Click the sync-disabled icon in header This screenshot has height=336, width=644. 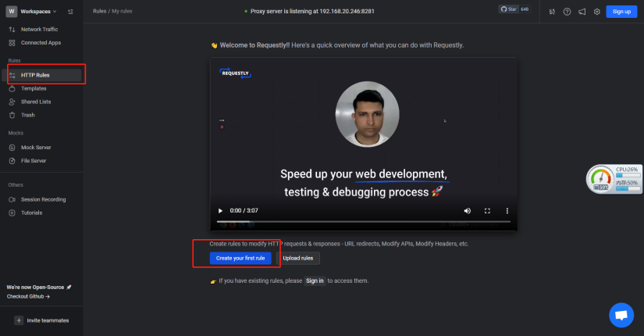pos(552,12)
